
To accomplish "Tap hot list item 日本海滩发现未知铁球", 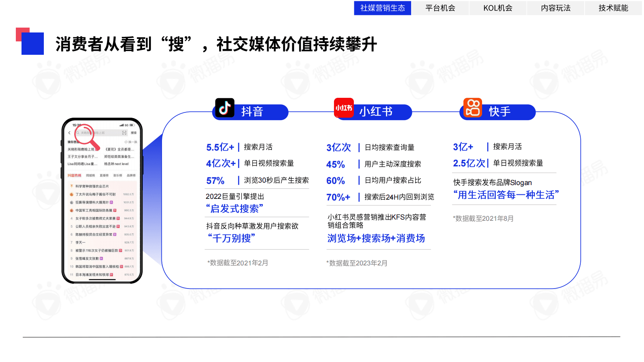I will pos(92,275).
